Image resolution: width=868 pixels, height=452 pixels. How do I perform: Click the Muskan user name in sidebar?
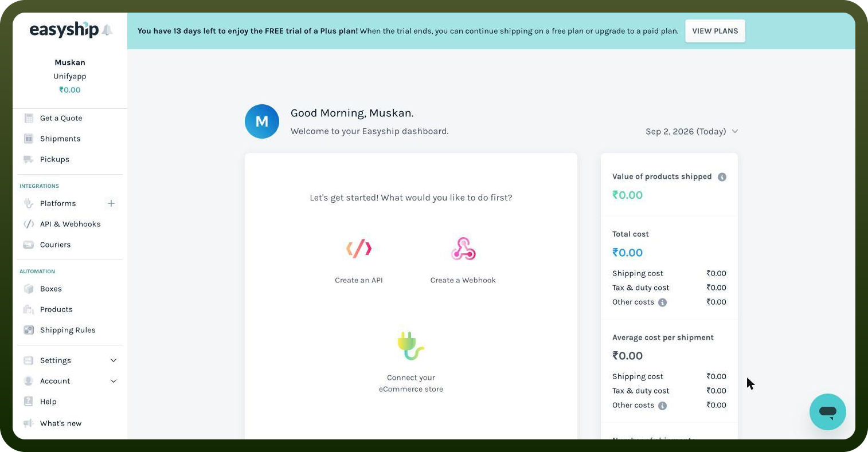coord(70,62)
